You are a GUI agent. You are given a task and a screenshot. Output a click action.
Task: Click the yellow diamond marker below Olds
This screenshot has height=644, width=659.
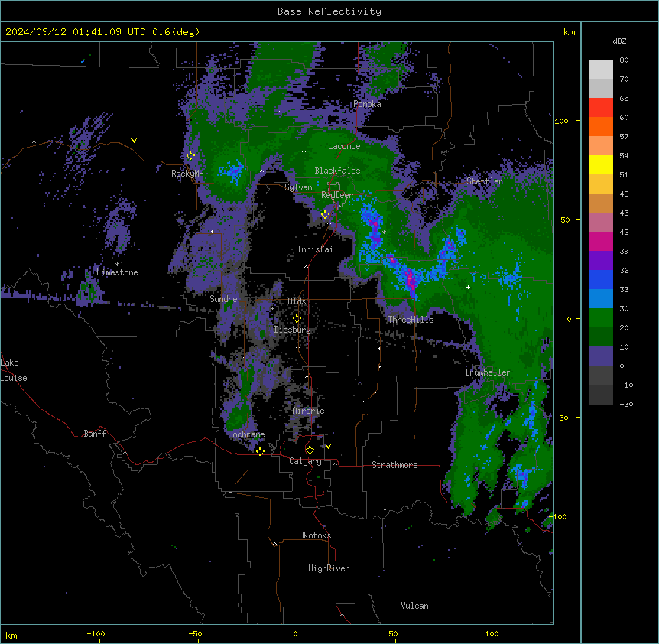pos(297,319)
